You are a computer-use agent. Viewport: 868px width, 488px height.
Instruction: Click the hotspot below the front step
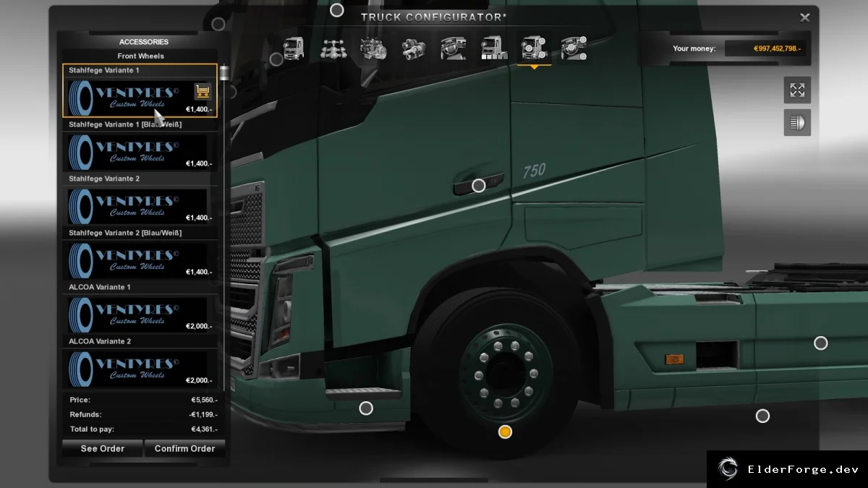click(x=367, y=408)
